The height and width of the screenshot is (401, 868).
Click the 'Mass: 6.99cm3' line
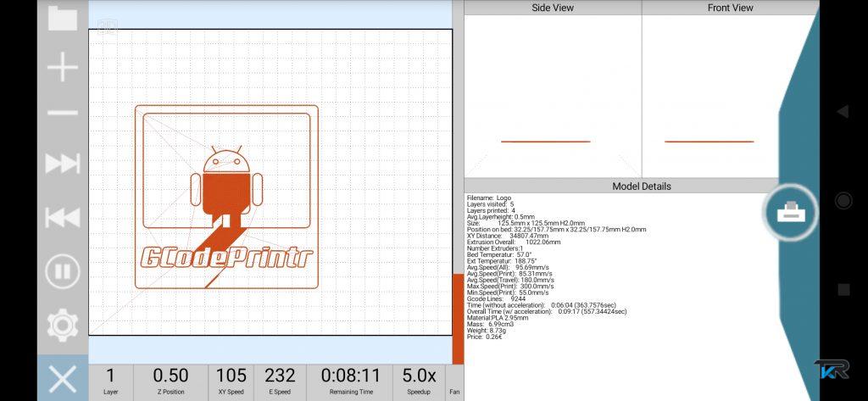pyautogui.click(x=490, y=324)
